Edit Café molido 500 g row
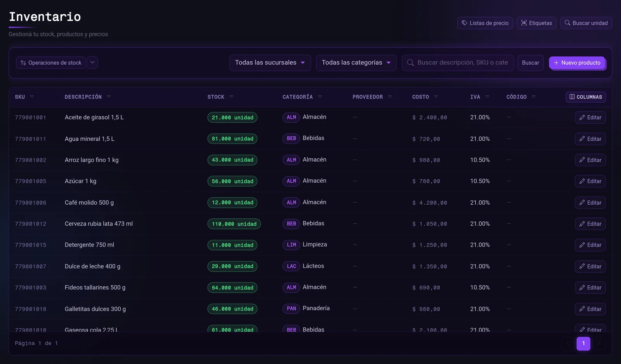The image size is (621, 364). tap(590, 202)
